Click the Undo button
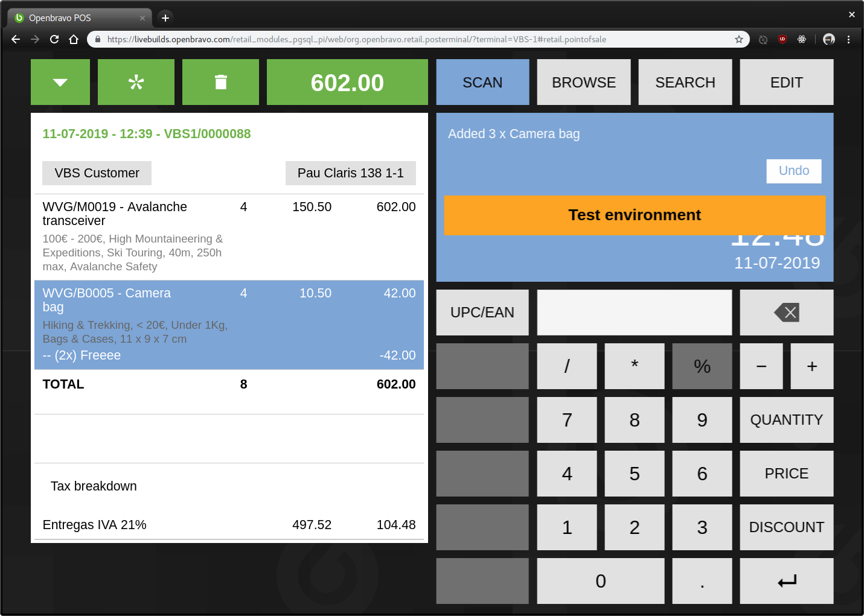 (794, 171)
